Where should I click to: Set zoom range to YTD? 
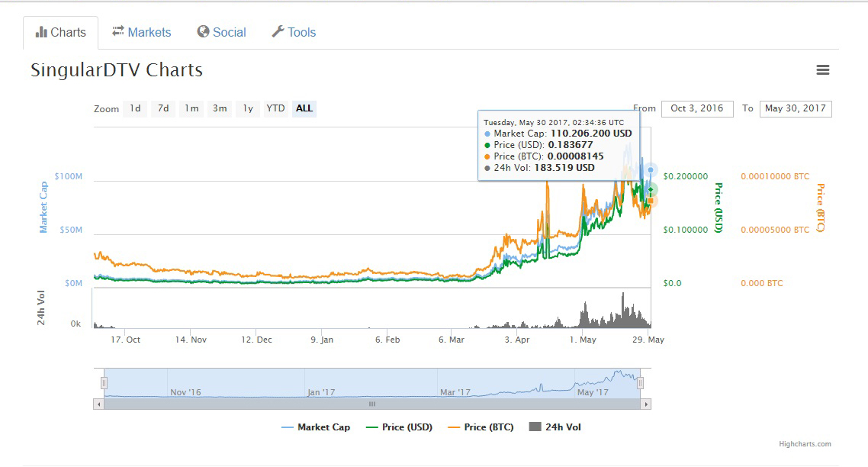(x=275, y=108)
